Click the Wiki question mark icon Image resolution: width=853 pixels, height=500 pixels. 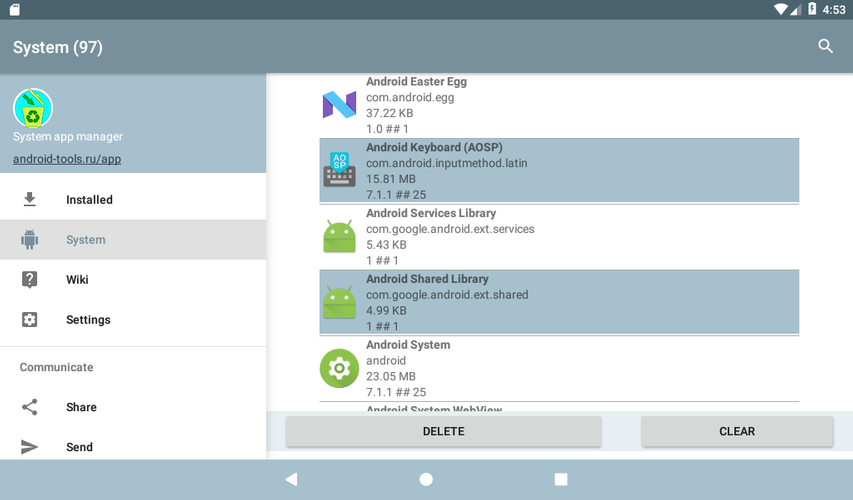[30, 279]
